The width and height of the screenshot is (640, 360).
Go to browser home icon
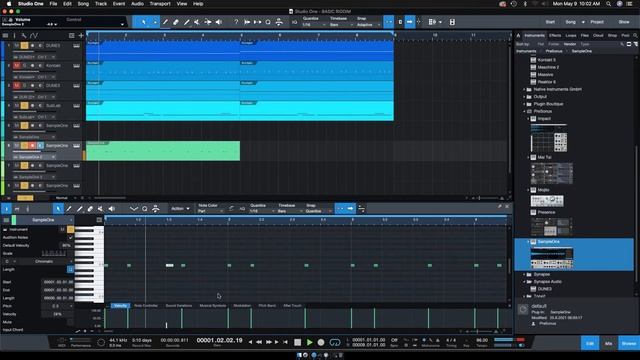(x=518, y=36)
